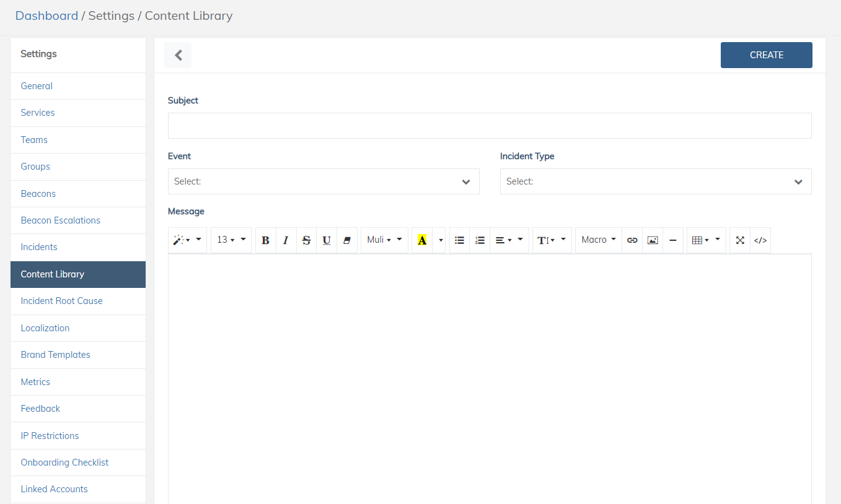Screen dimensions: 841x504
Task: Open Incidents settings
Action: click(x=78, y=247)
